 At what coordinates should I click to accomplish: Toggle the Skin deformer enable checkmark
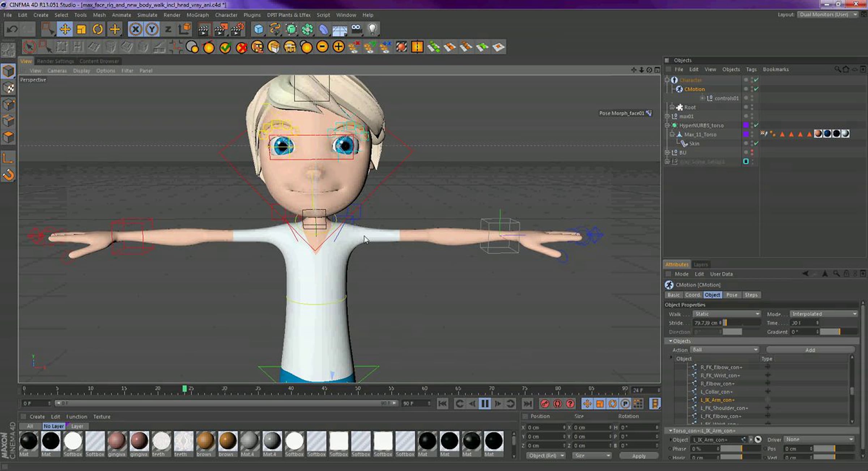[x=756, y=143]
